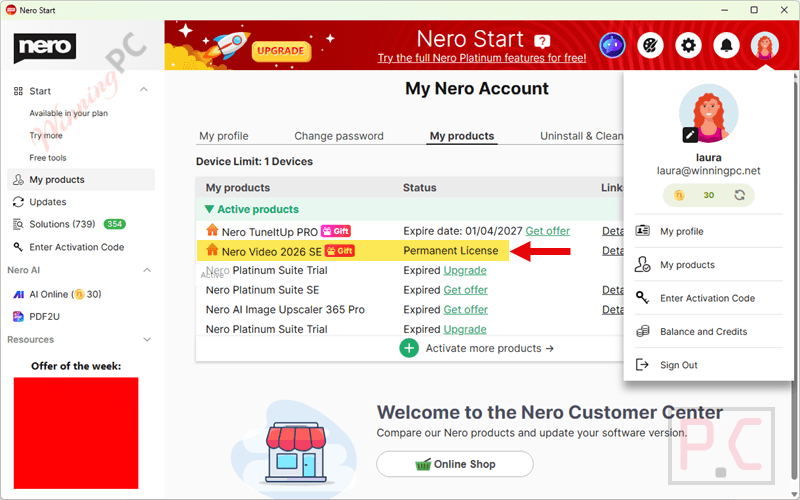
Task: Choose Enter Activation Code in the account menu
Action: point(707,298)
